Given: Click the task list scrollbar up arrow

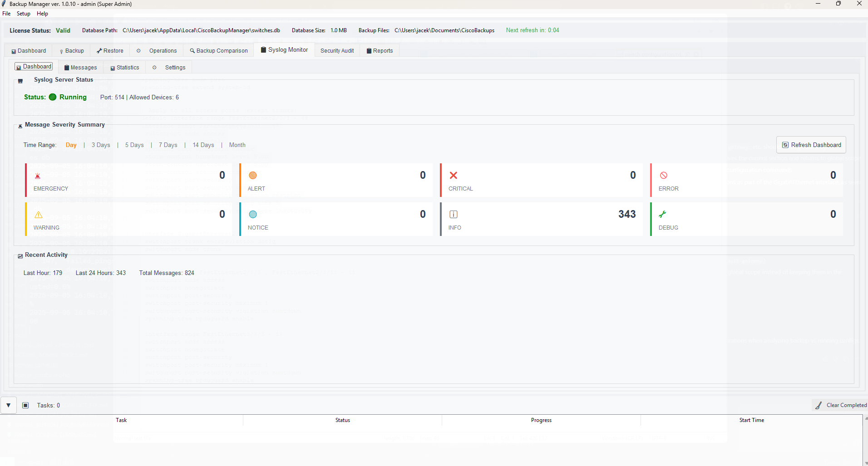Looking at the screenshot, I should tap(866, 418).
